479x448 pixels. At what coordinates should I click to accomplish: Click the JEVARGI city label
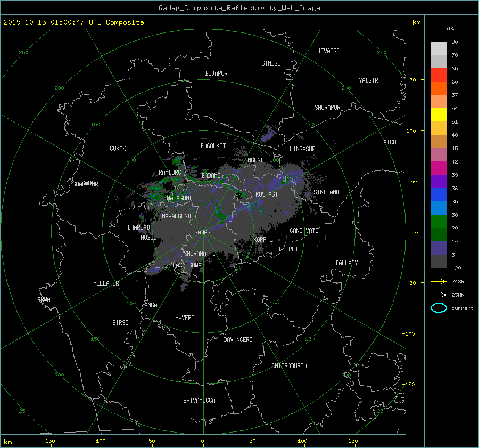click(x=328, y=51)
